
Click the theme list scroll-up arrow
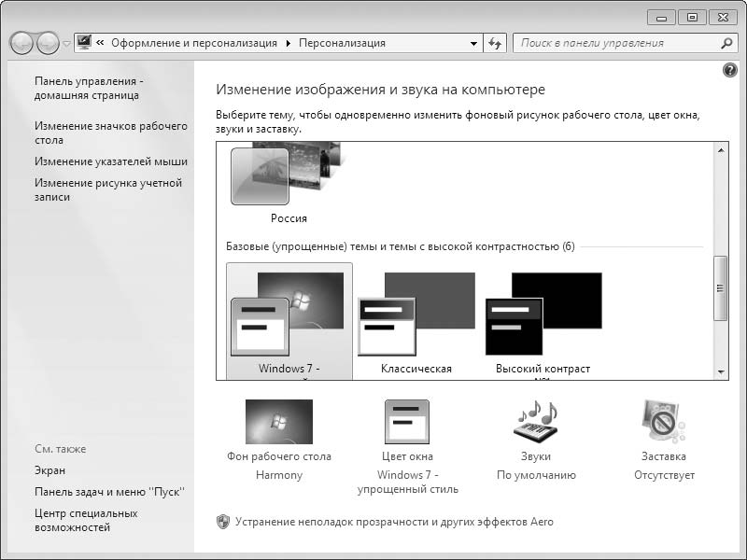tap(721, 150)
